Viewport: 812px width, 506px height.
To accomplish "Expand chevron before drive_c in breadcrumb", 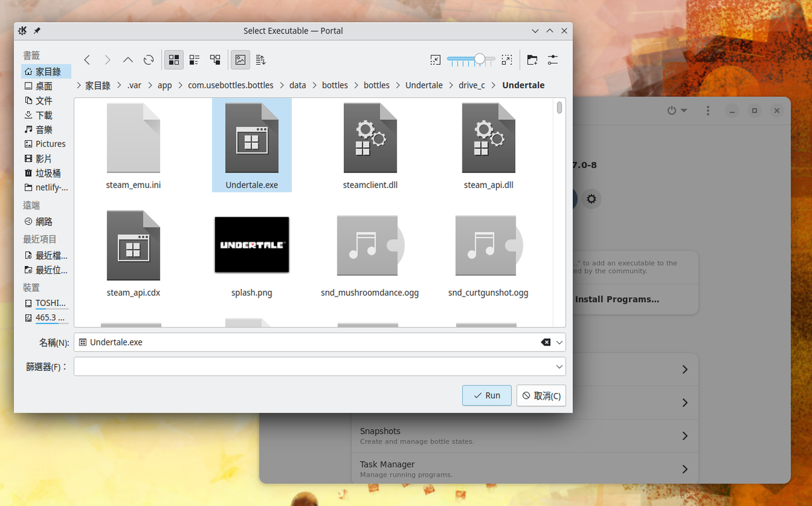I will click(451, 85).
